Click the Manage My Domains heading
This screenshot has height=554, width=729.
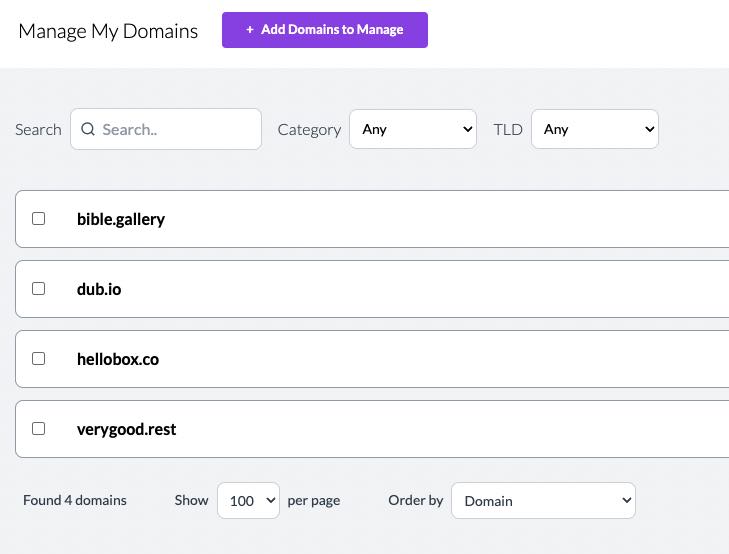108,31
